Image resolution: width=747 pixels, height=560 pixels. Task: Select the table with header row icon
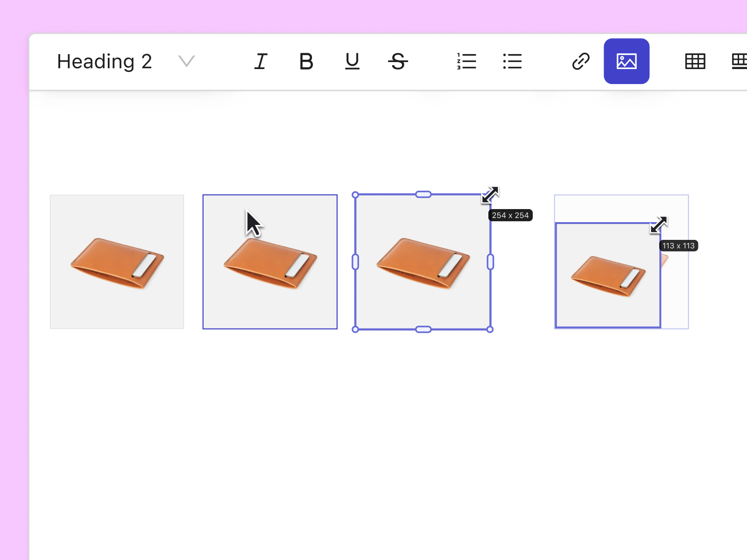tap(739, 61)
